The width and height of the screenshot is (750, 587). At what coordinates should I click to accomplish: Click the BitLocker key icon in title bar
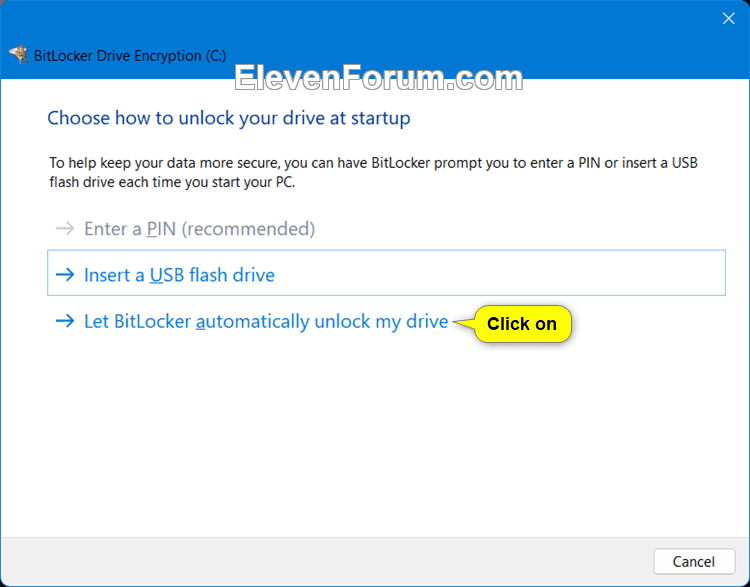(x=19, y=55)
